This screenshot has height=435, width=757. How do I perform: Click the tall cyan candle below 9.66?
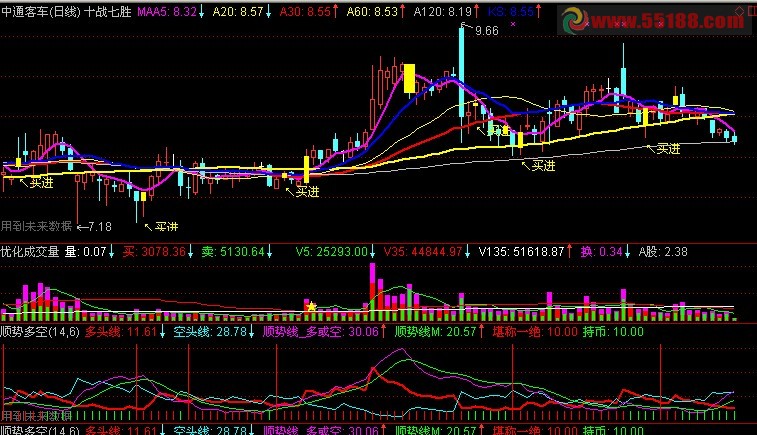point(462,71)
